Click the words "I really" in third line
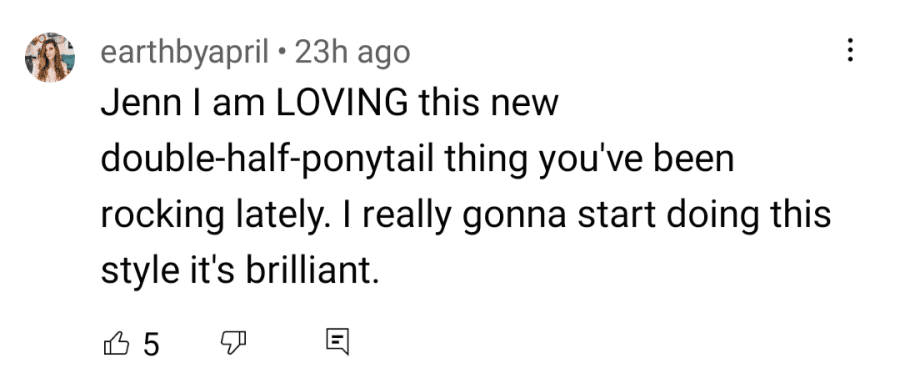Viewport: 900px width, 383px height. [x=408, y=216]
